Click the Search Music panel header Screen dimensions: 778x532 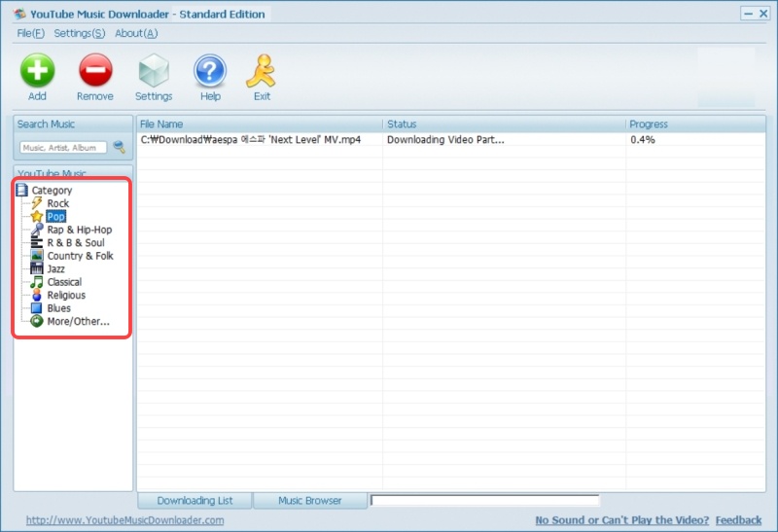point(73,124)
